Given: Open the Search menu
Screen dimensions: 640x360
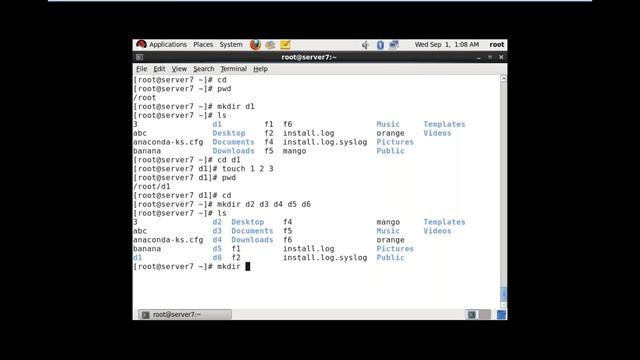Looking at the screenshot, I should coord(203,69).
